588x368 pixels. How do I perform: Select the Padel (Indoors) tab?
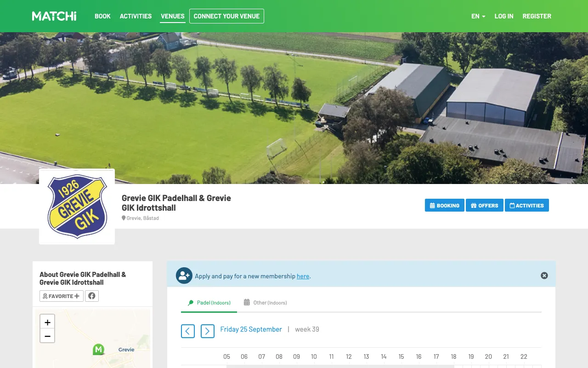pos(209,303)
